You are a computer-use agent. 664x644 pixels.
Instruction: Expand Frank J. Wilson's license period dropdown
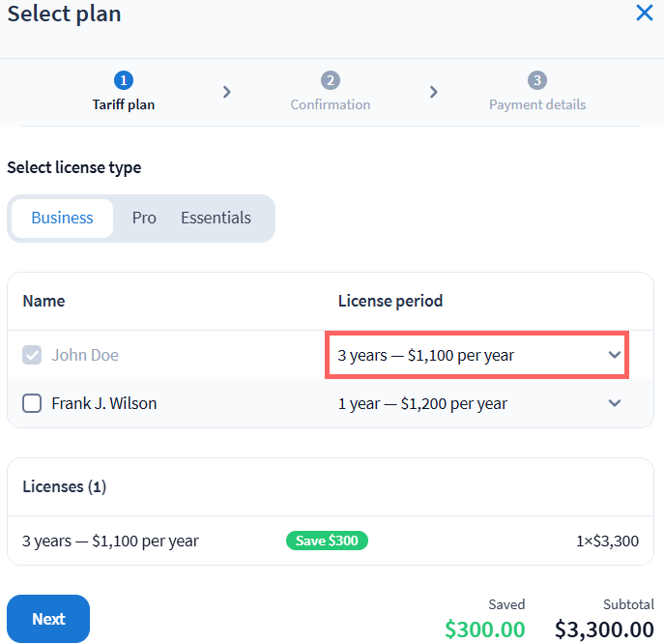pyautogui.click(x=477, y=403)
